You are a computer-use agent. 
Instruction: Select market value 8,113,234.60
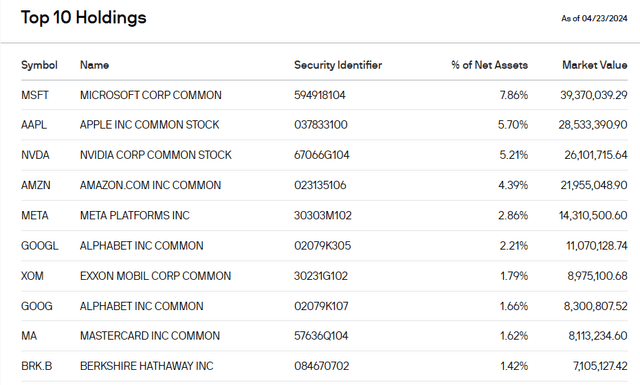(x=598, y=336)
